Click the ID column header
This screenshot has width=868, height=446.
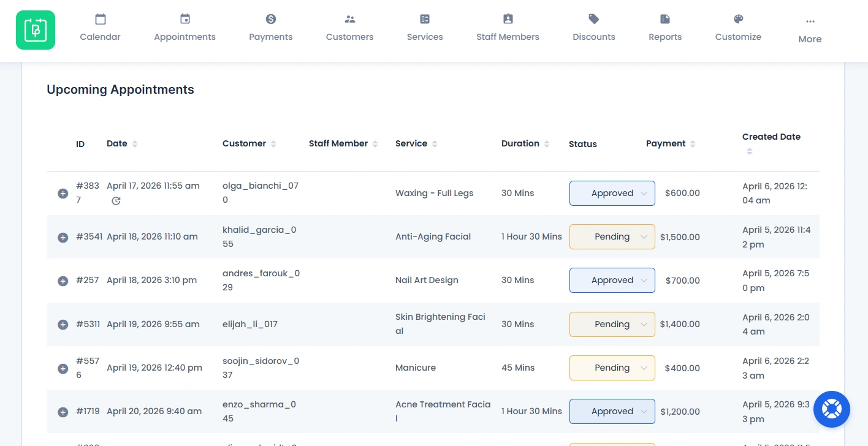click(x=80, y=144)
